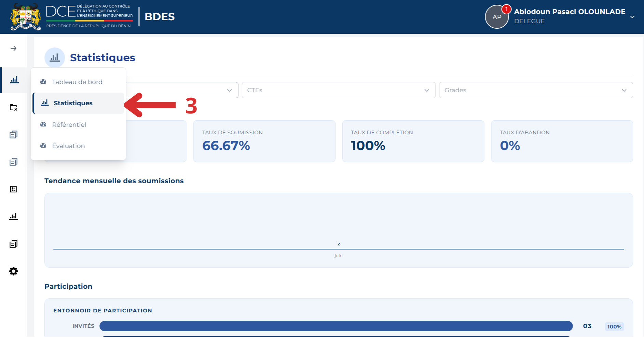Click the Tendance mensuelle des soumissions heading
644x337 pixels.
click(114, 181)
